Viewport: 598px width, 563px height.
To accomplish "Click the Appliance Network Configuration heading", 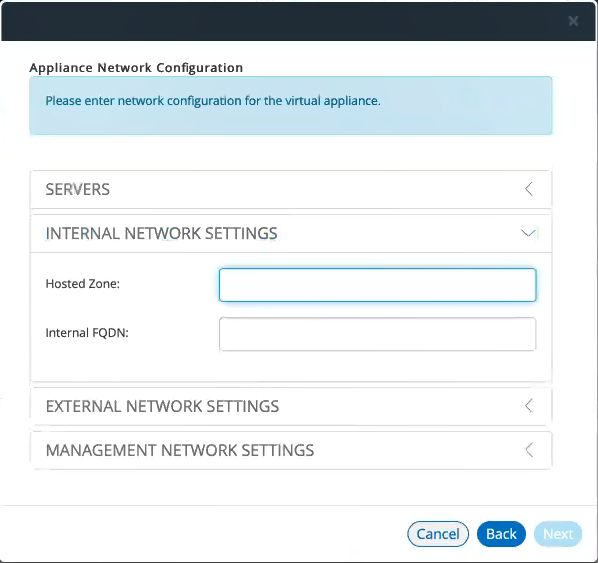I will point(136,68).
